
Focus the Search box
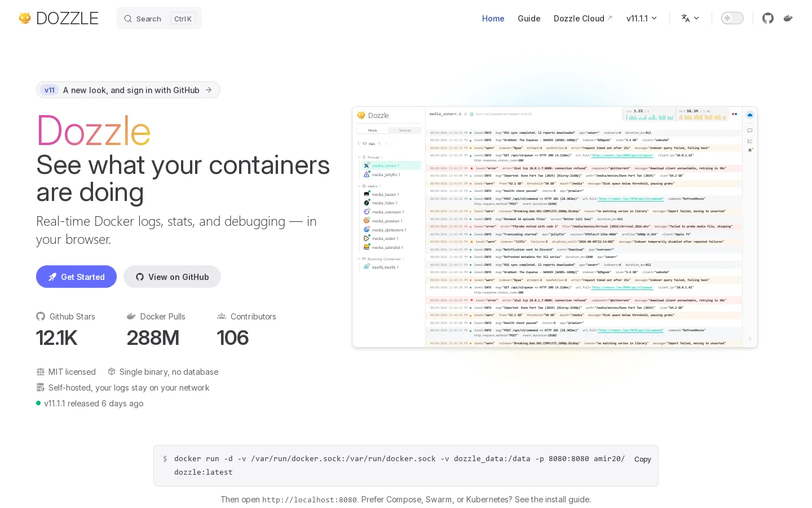tap(159, 19)
